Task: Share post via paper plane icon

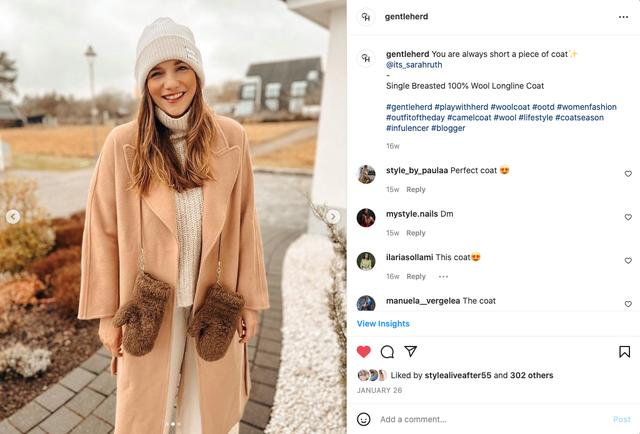Action: click(x=410, y=352)
